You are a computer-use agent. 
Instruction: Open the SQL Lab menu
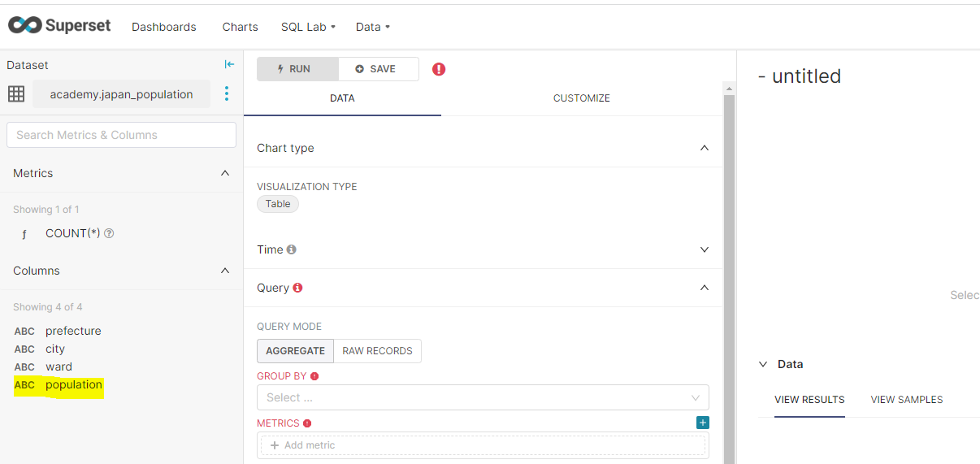(x=308, y=27)
